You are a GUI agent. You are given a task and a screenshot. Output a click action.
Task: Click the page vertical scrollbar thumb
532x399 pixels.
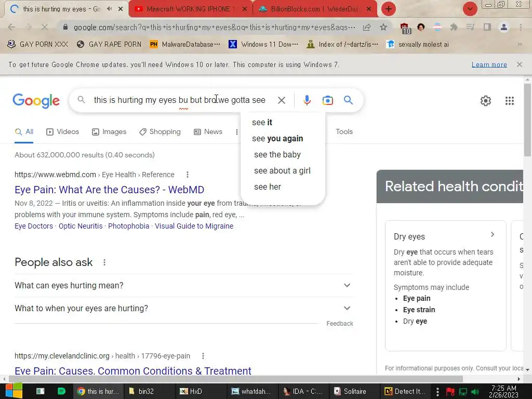(x=527, y=120)
